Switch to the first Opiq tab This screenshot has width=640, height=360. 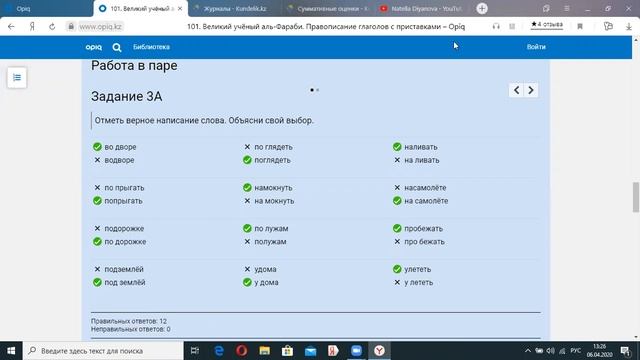45,9
